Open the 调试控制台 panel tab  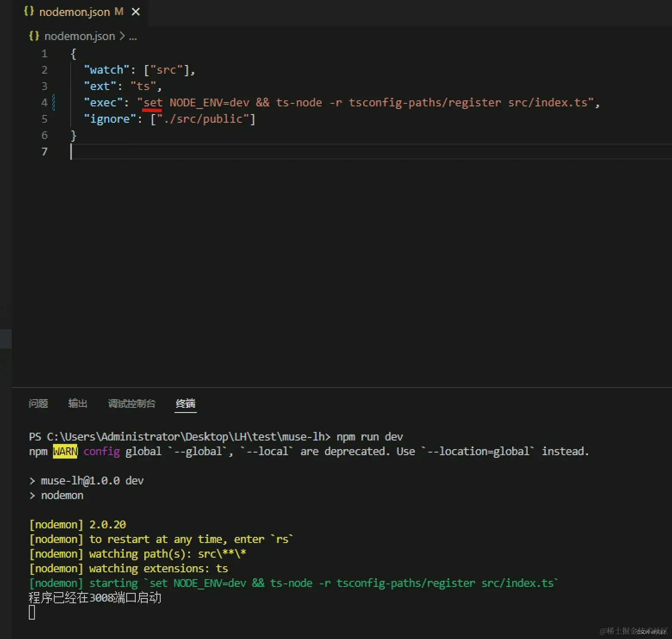[x=132, y=403]
